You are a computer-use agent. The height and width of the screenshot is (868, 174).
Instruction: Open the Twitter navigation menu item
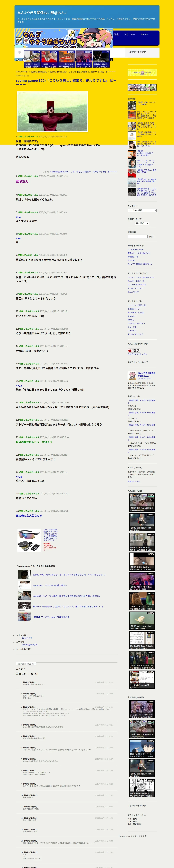click(x=144, y=34)
